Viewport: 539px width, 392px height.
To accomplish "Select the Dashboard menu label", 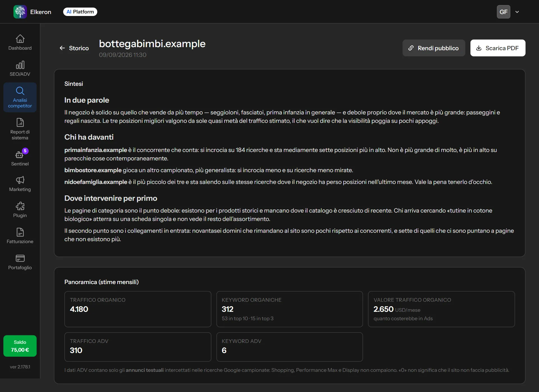I will [20, 48].
